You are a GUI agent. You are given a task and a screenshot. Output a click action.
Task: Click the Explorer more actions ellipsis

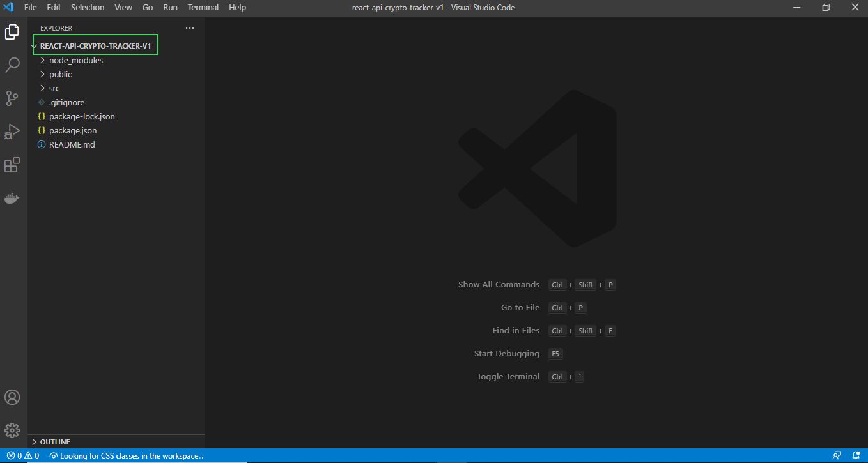click(189, 28)
